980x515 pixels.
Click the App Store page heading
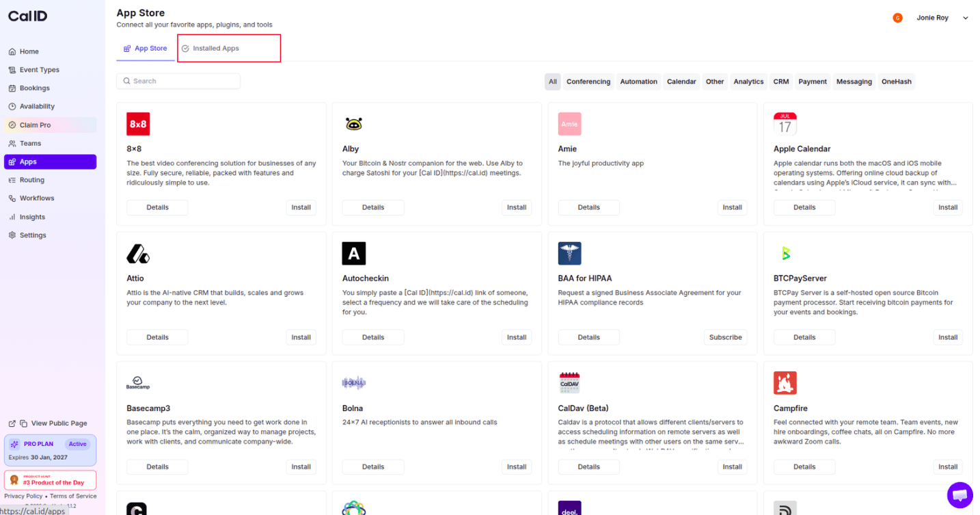(141, 13)
